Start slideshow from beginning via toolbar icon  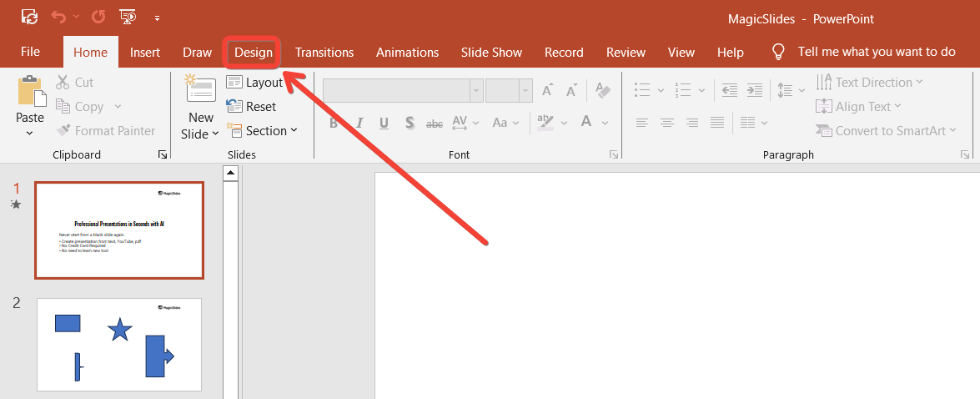(x=128, y=17)
